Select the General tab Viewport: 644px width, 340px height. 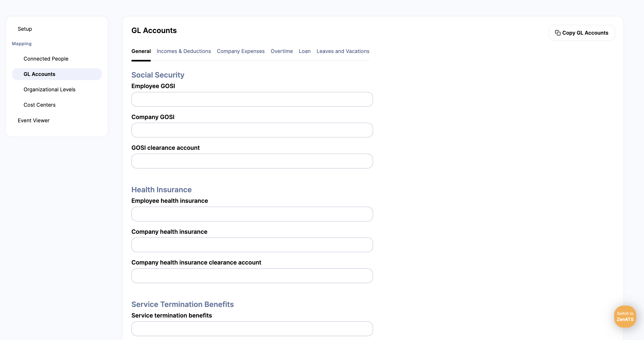point(141,51)
